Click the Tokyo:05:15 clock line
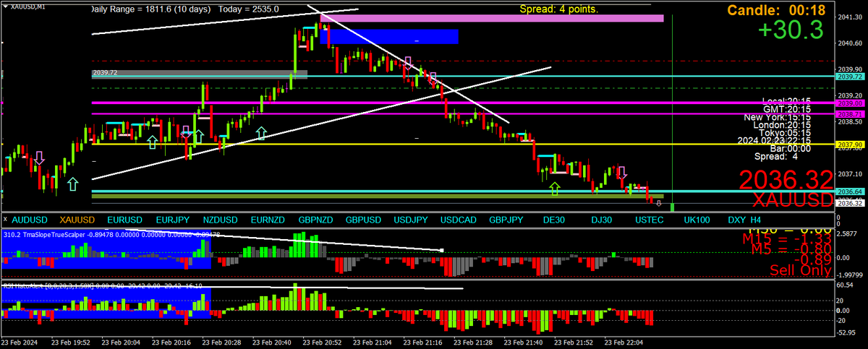The image size is (868, 349). [786, 132]
